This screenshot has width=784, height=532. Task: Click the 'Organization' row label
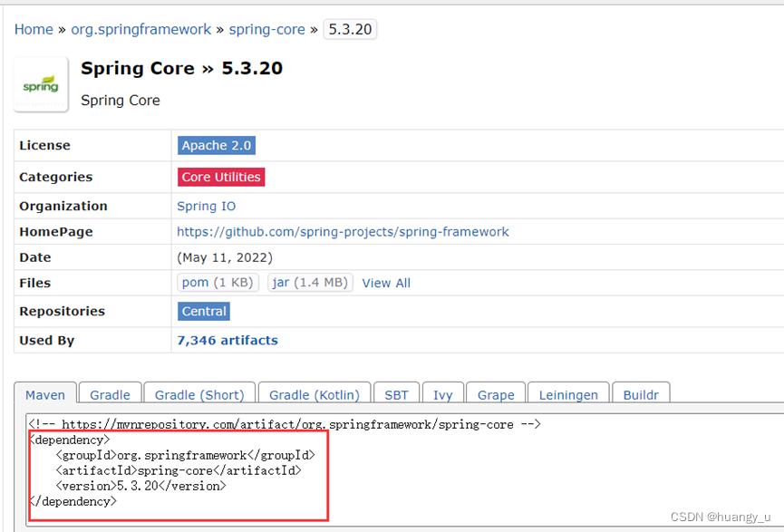pyautogui.click(x=63, y=206)
